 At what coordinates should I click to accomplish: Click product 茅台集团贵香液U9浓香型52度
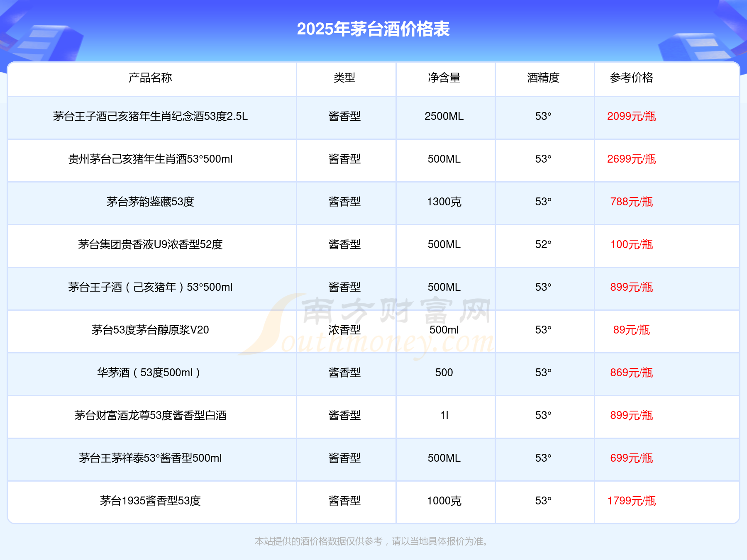tap(150, 244)
